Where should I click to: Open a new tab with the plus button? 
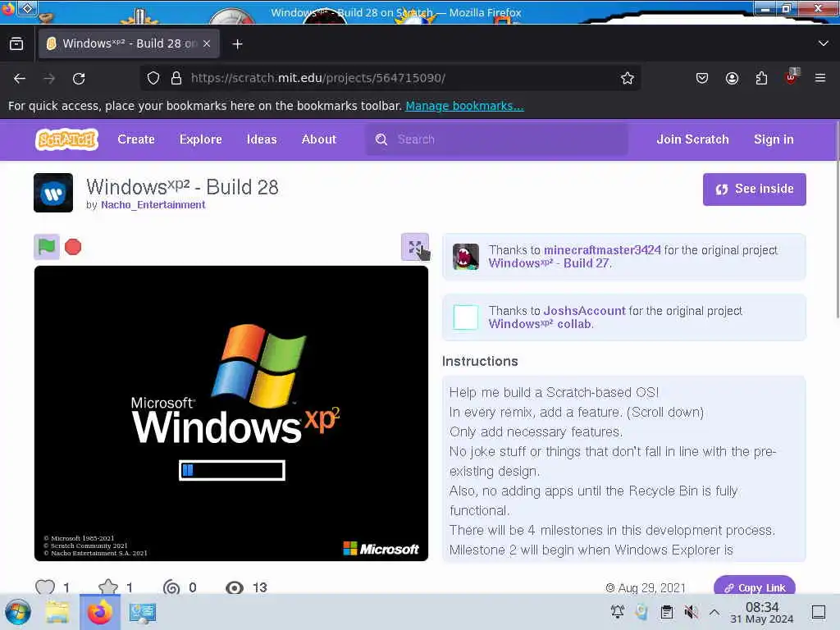click(x=237, y=44)
